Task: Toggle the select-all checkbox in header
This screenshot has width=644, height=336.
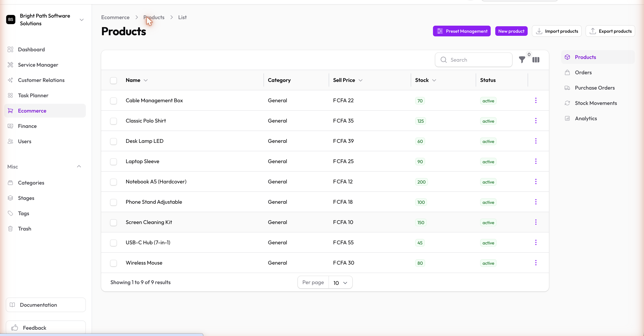Action: click(113, 80)
